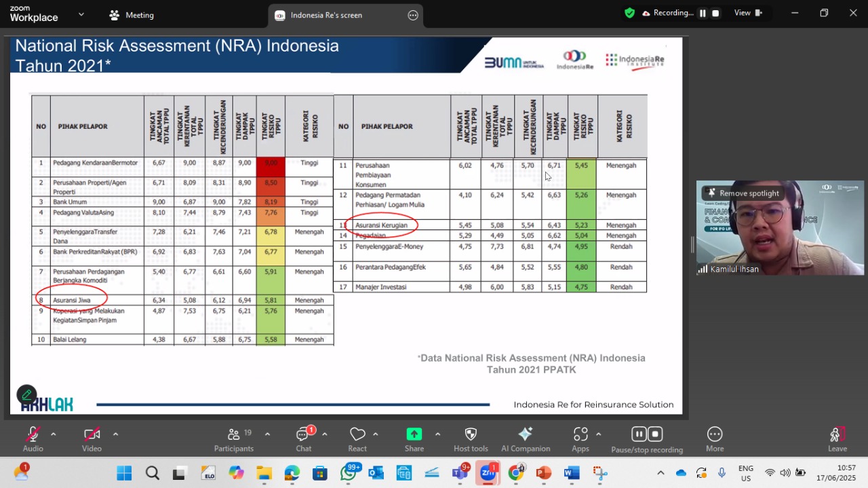
Task: Expand the Audio options arrow
Action: 53,434
